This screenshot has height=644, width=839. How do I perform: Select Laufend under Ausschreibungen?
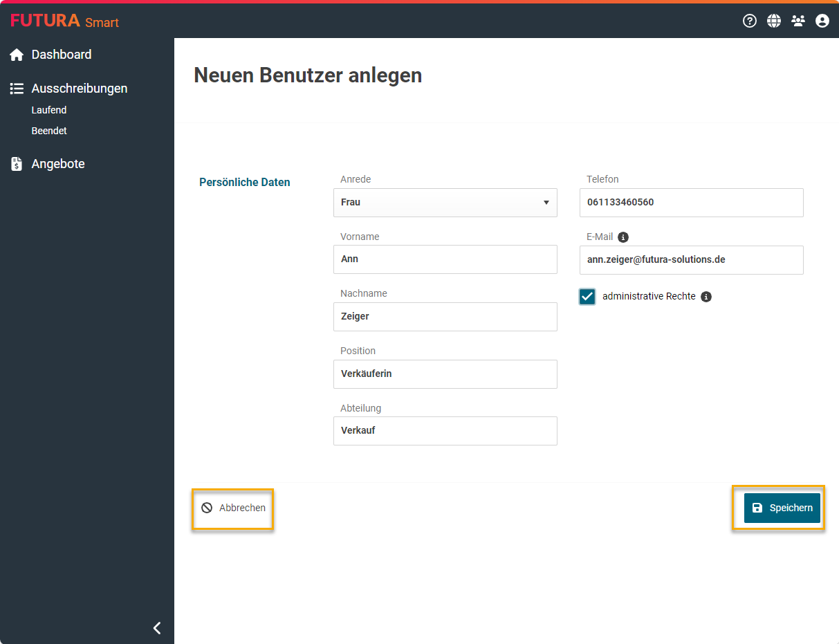coord(49,110)
